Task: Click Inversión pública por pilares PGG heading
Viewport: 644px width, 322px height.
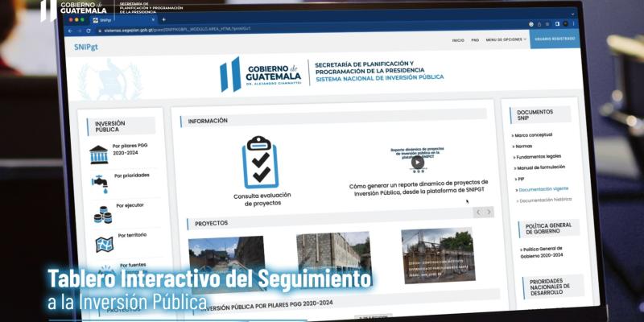Action: [267, 305]
